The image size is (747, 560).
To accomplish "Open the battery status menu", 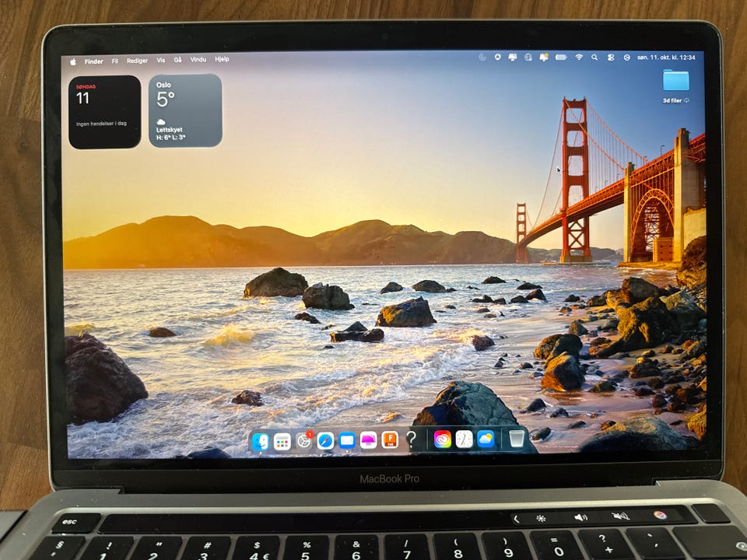I will pyautogui.click(x=561, y=57).
